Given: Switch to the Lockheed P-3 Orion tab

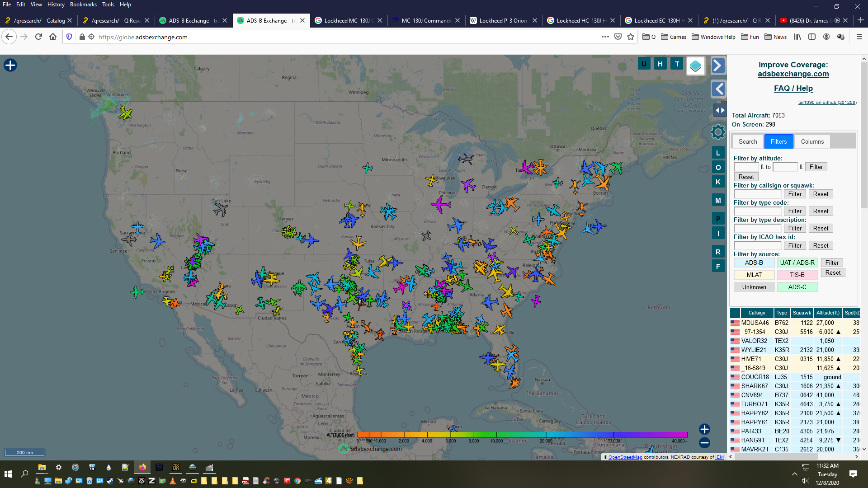Looking at the screenshot, I should pos(503,21).
